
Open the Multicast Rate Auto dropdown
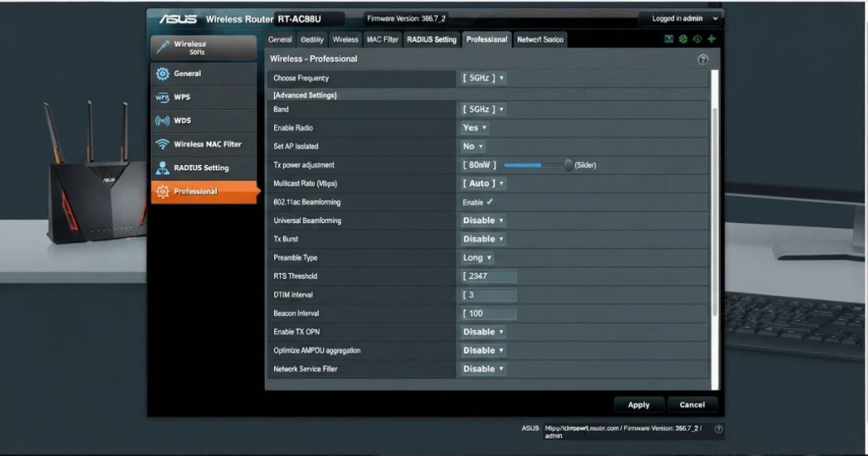(x=482, y=184)
